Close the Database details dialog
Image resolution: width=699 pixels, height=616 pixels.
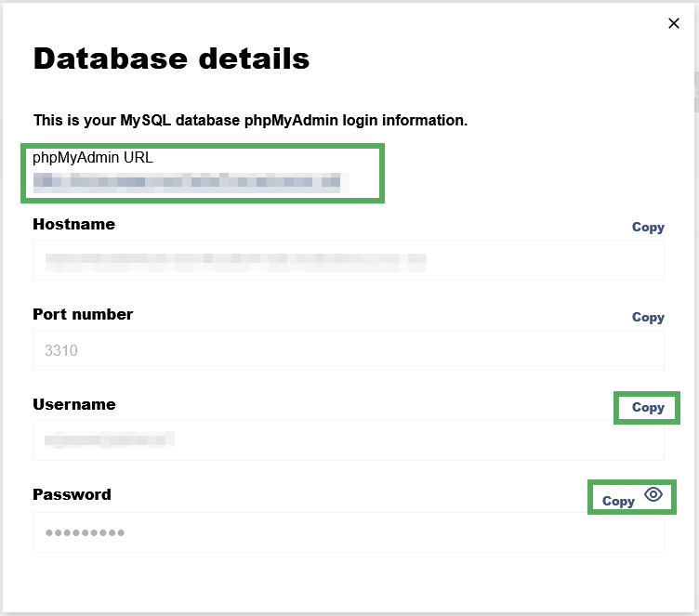pyautogui.click(x=674, y=23)
